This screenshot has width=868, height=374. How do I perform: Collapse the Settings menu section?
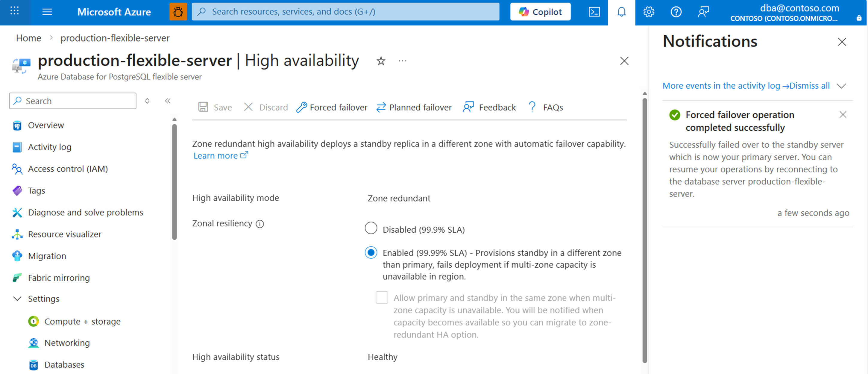point(17,299)
